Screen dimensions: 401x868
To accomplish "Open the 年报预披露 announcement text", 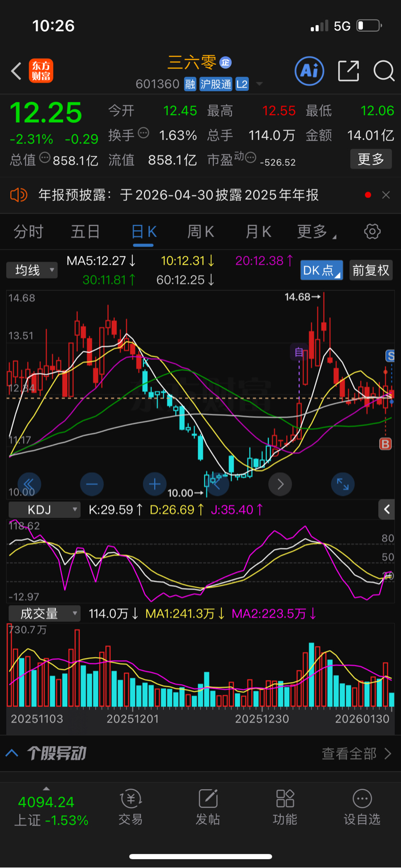I will (x=179, y=195).
